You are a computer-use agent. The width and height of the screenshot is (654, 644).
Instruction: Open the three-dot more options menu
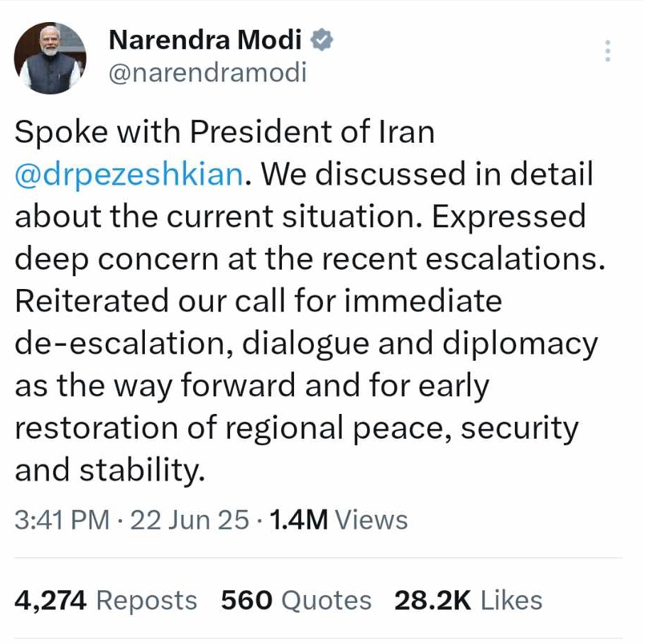[608, 51]
